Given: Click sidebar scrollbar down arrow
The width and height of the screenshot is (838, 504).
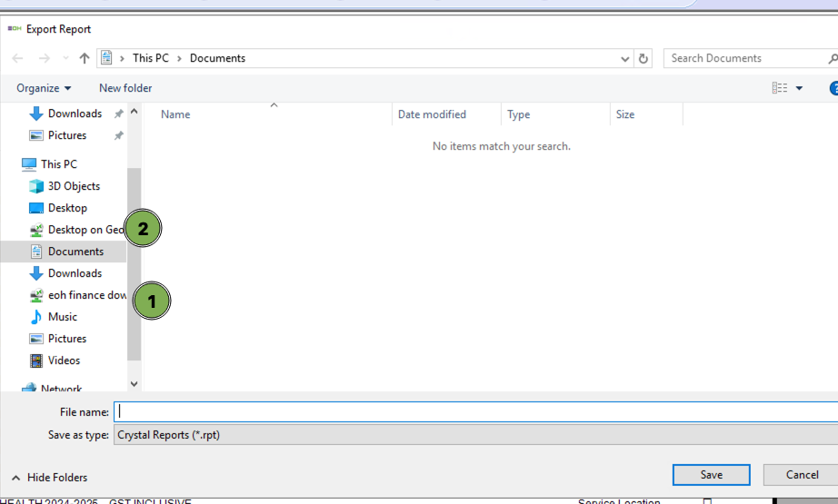Looking at the screenshot, I should [135, 384].
